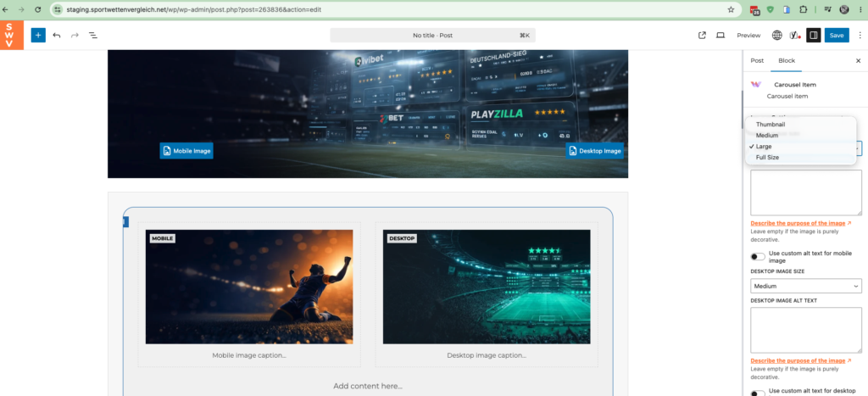The width and height of the screenshot is (868, 396).
Task: Open the blue pages extension icon
Action: pos(786,9)
